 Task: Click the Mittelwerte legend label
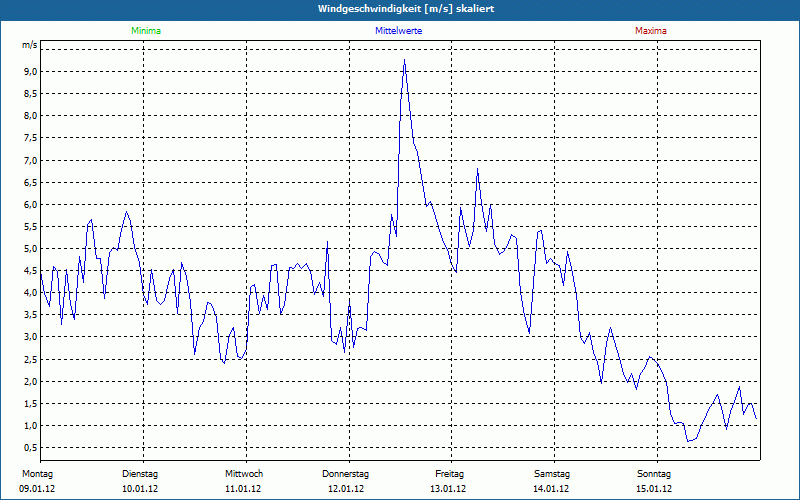398,31
